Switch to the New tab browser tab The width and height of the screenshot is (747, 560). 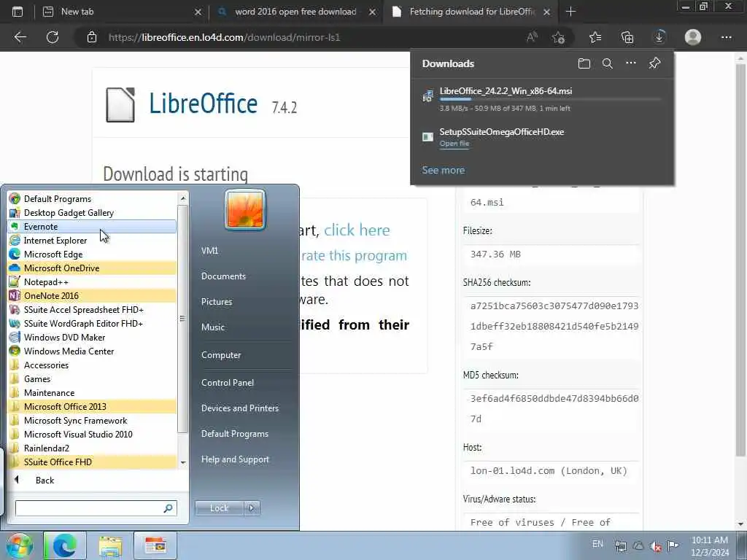(122, 12)
